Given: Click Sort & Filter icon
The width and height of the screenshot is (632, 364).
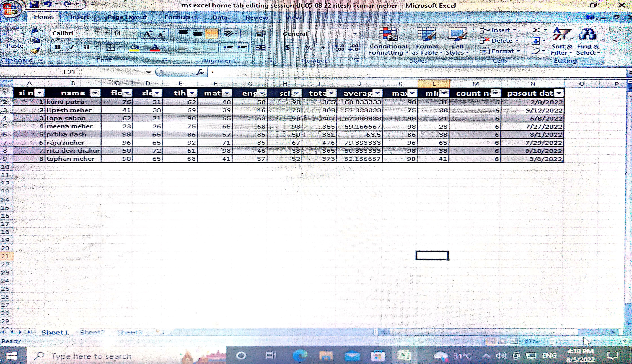Looking at the screenshot, I should 561,35.
